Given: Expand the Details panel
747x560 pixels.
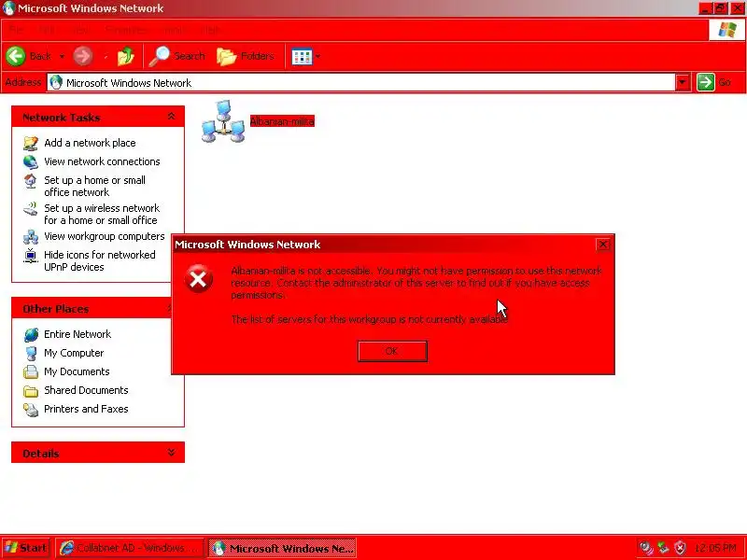Looking at the screenshot, I should coord(171,453).
